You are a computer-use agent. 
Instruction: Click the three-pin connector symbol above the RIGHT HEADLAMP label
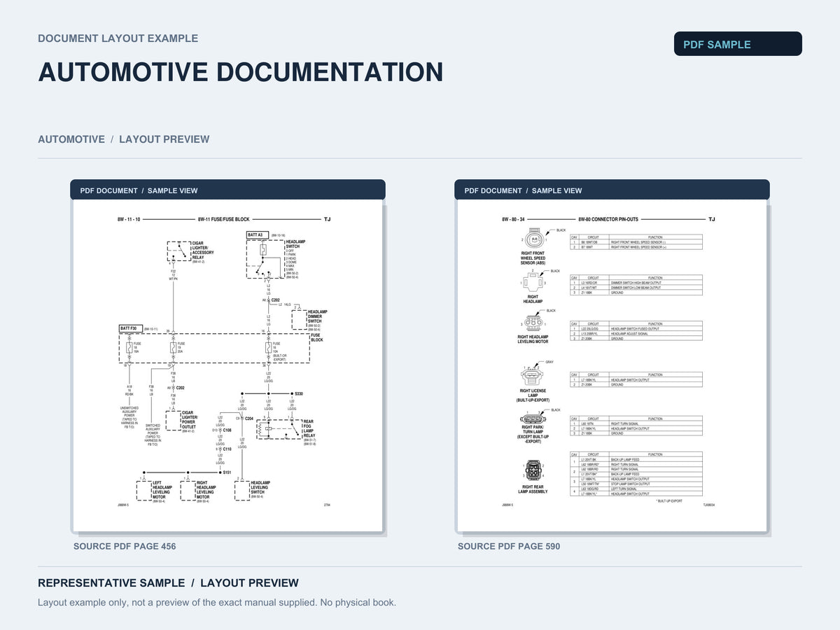tap(533, 281)
